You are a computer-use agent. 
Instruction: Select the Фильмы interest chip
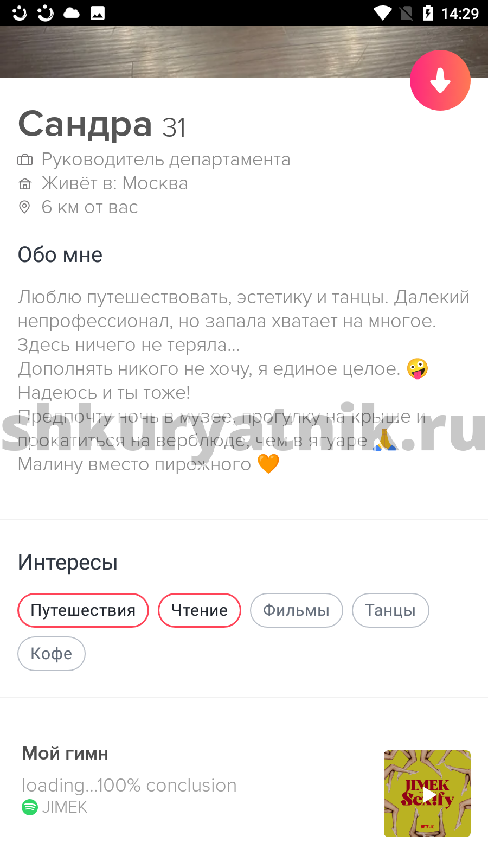tap(297, 610)
